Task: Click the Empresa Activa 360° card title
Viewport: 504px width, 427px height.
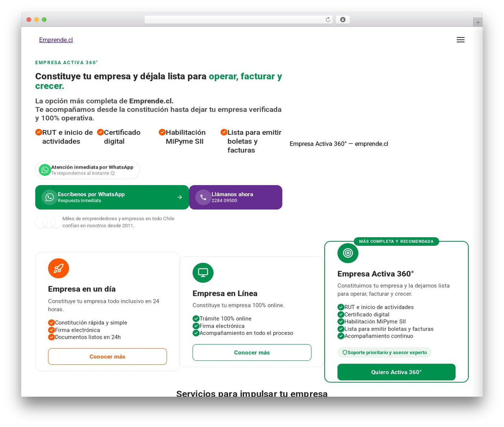Action: coord(376,274)
